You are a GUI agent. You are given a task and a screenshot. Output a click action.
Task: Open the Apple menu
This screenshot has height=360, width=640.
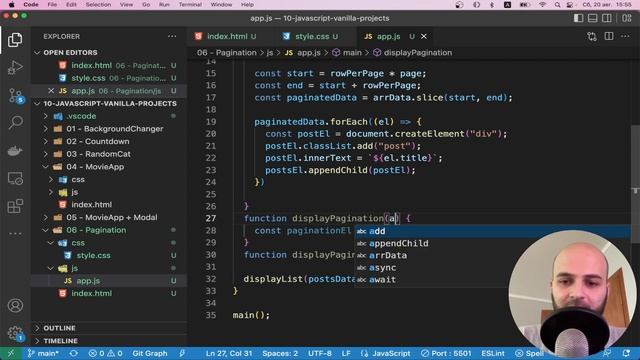tap(11, 4)
